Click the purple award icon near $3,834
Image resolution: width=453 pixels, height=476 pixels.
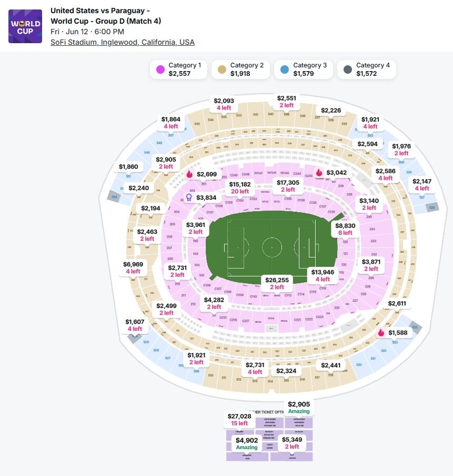click(189, 197)
